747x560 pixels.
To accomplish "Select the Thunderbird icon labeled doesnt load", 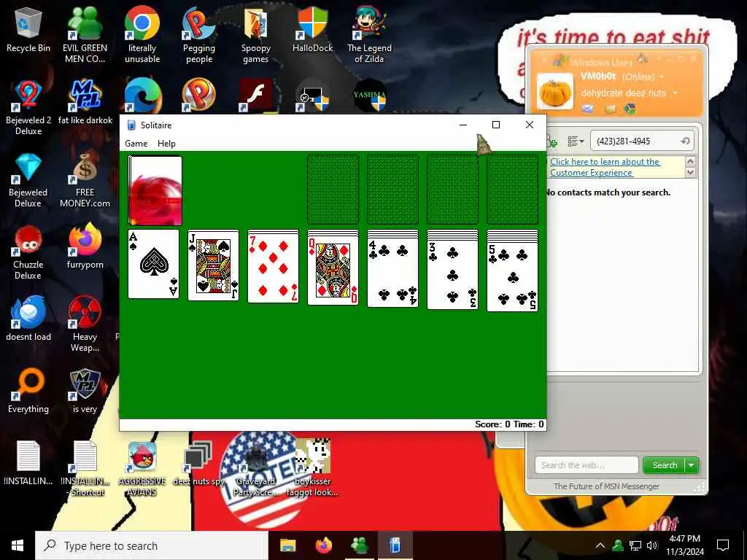I will pyautogui.click(x=28, y=319).
